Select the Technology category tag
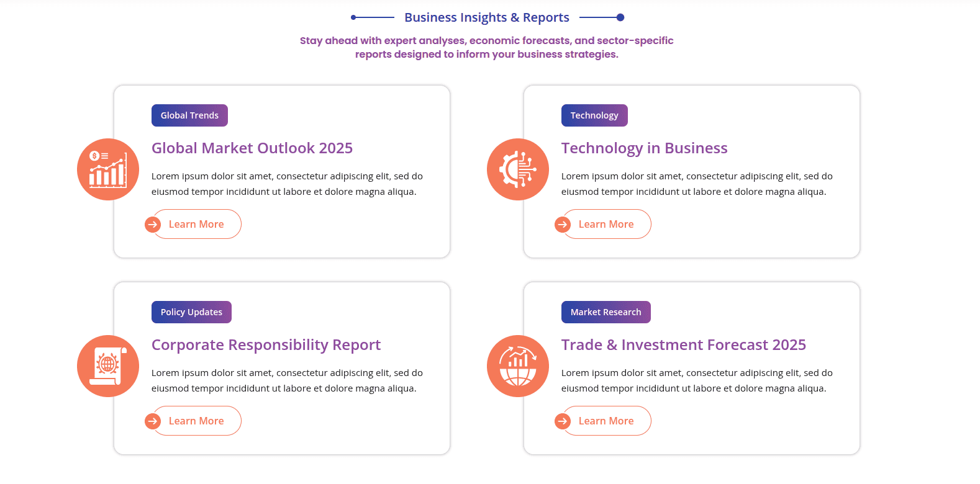Screen dimensions: 980x484 [594, 115]
